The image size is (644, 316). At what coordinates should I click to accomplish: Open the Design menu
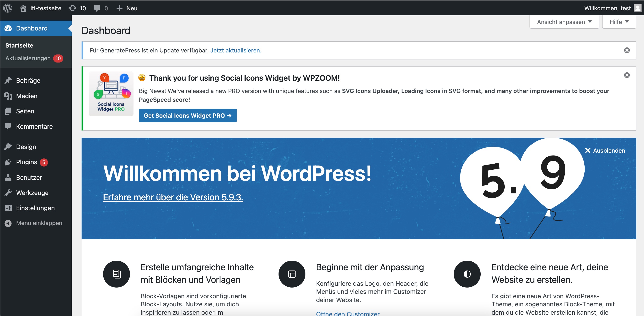pos(36,147)
